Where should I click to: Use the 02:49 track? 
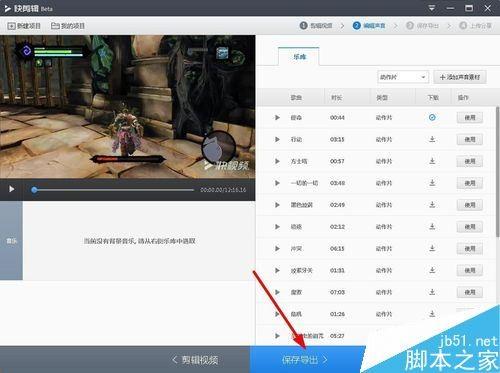pos(470,205)
